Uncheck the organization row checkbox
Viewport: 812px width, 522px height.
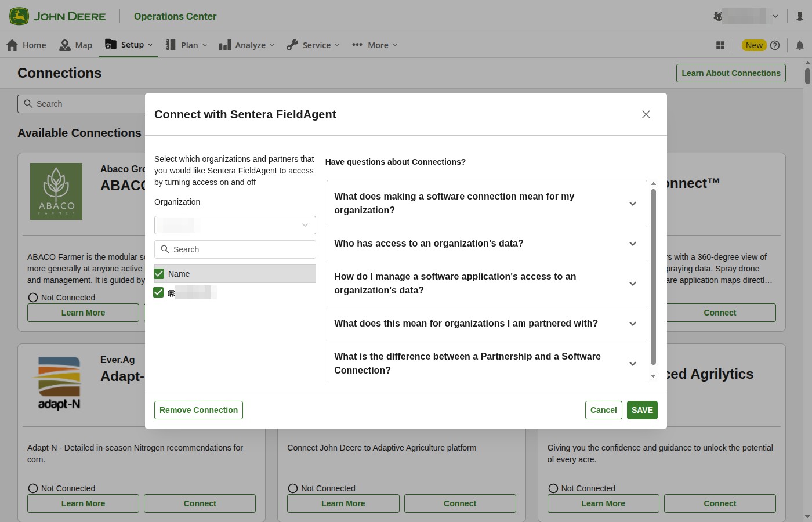158,292
